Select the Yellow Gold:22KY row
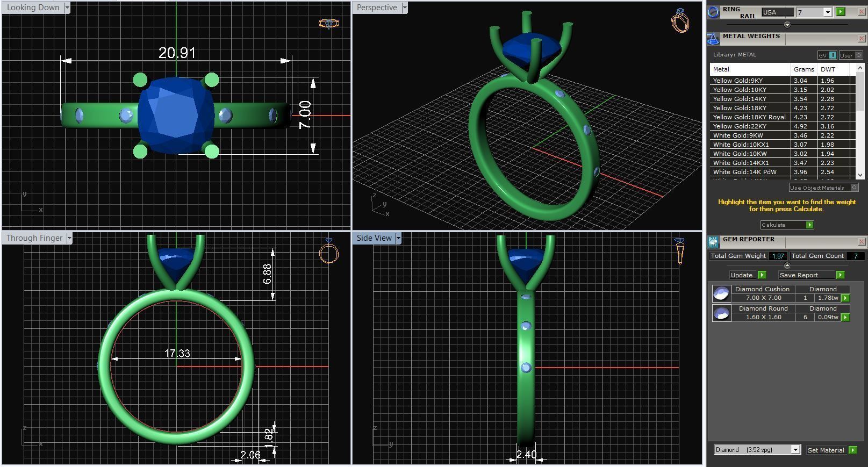 click(x=783, y=126)
